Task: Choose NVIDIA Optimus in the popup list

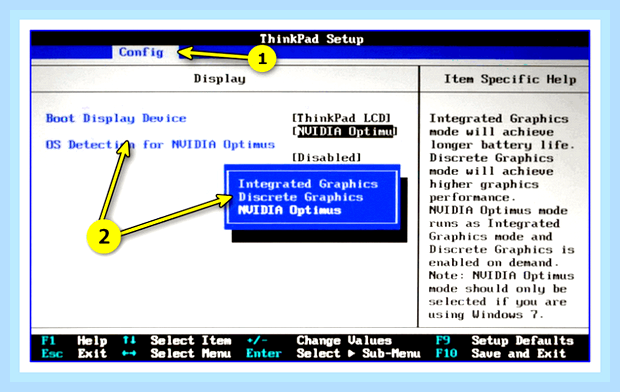Action: coord(289,210)
